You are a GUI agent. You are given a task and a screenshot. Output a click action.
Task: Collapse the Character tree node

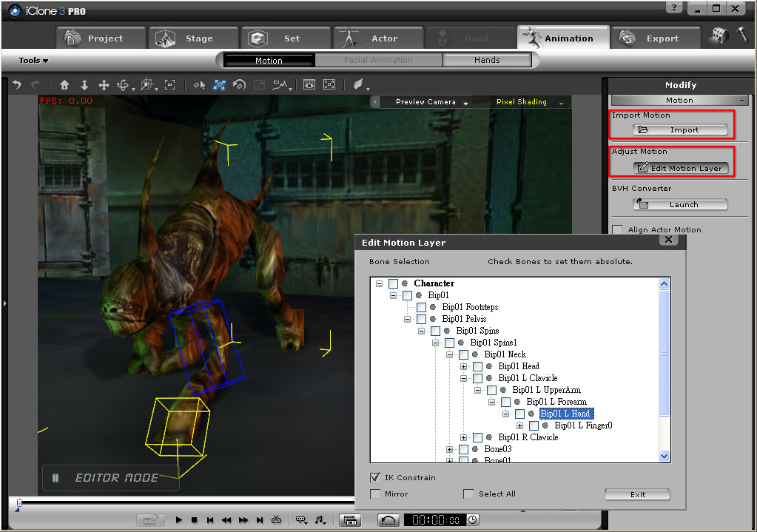(380, 283)
